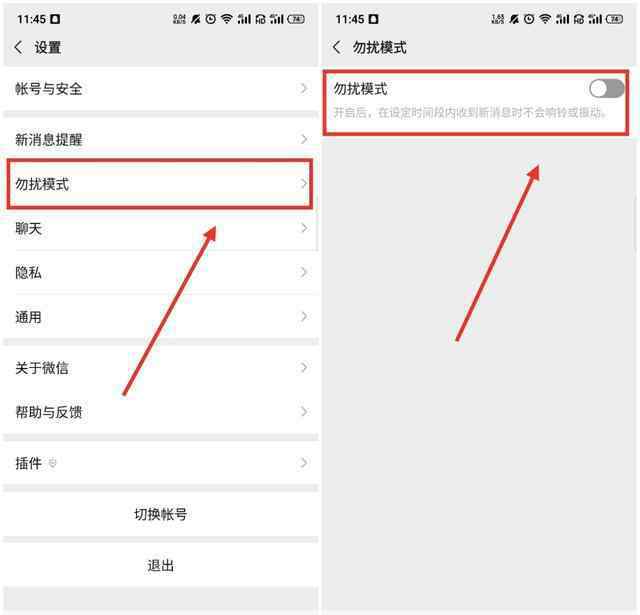Expand the 通用 row chevron
The width and height of the screenshot is (640, 615).
coord(303,316)
